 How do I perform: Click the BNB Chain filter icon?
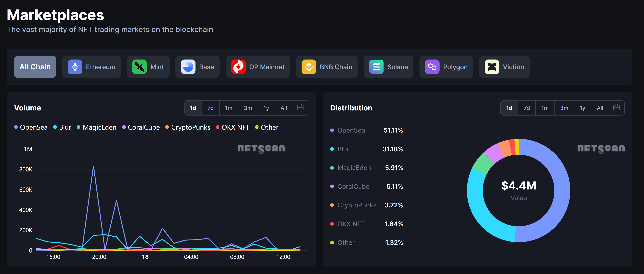[308, 67]
